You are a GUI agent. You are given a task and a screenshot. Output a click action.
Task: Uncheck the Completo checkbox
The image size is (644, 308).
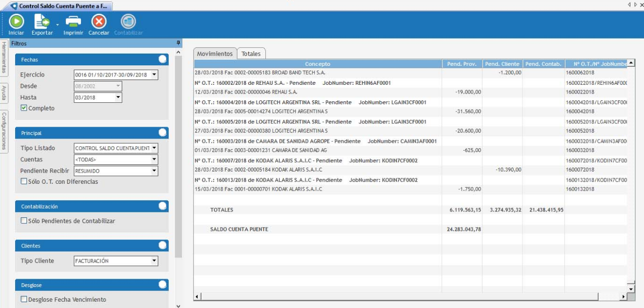[24, 108]
